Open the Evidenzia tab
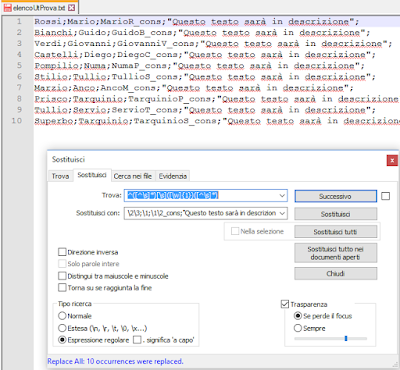The width and height of the screenshot is (400, 370). (x=173, y=176)
